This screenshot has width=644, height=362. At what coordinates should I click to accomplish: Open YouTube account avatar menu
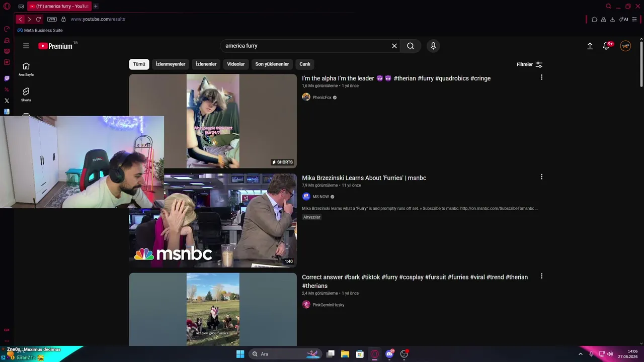pyautogui.click(x=625, y=46)
